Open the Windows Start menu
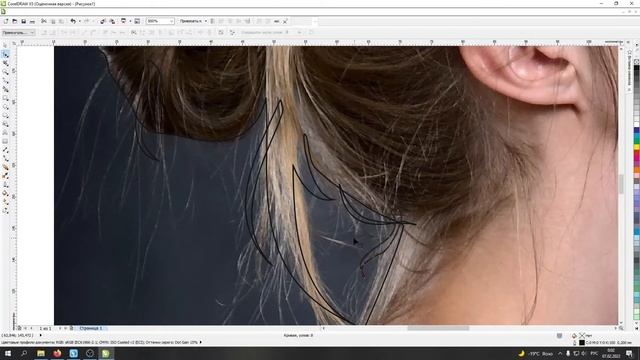Viewport: 640px width, 360px height. pos(8,353)
